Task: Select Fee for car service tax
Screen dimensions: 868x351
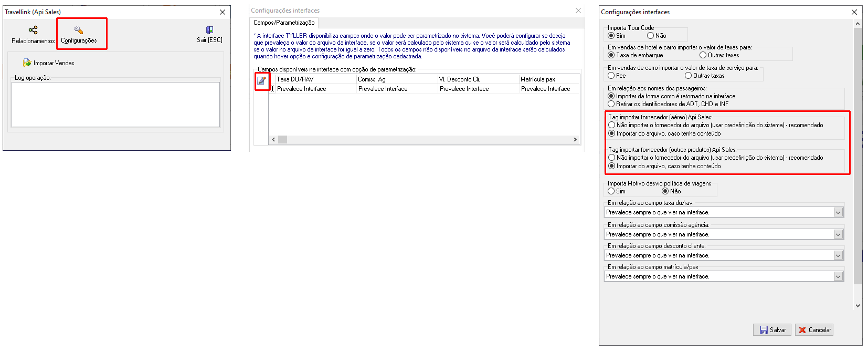Action: 611,76
